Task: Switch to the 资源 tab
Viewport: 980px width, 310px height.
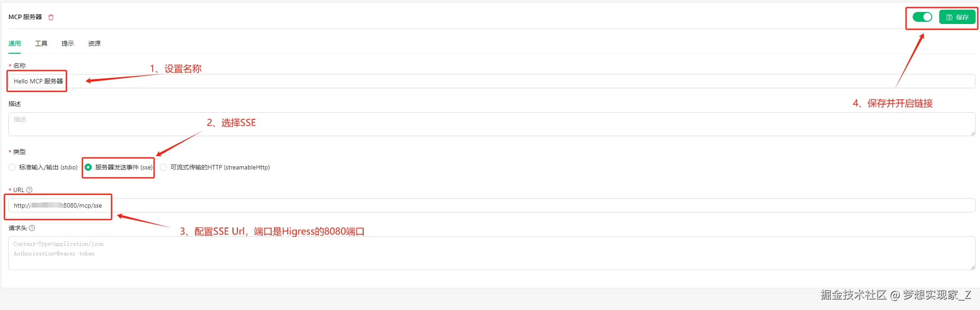Action: 94,43
